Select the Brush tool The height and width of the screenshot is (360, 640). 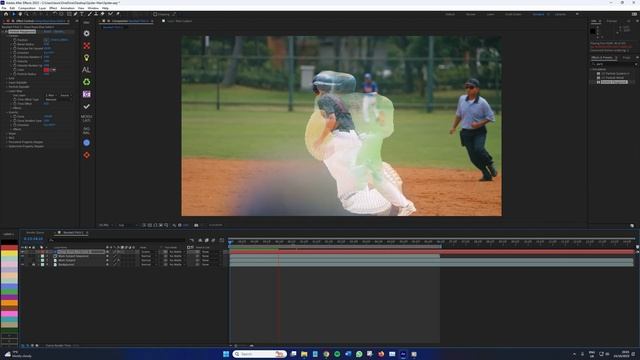90,14
